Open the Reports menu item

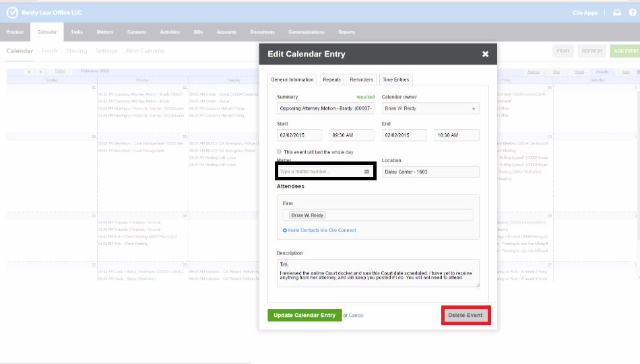tap(346, 32)
